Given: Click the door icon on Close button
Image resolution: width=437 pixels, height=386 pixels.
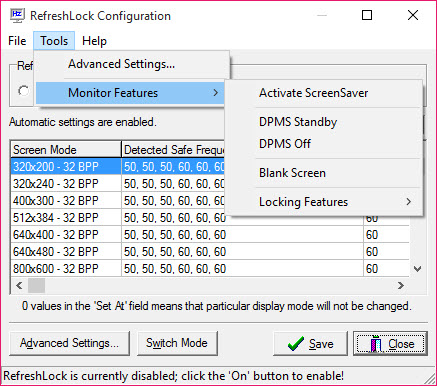Looking at the screenshot, I should 376,344.
